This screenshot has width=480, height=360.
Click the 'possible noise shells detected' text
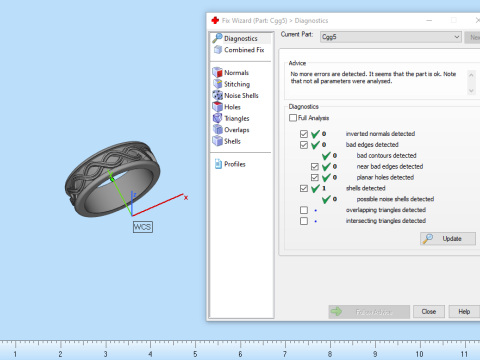395,199
